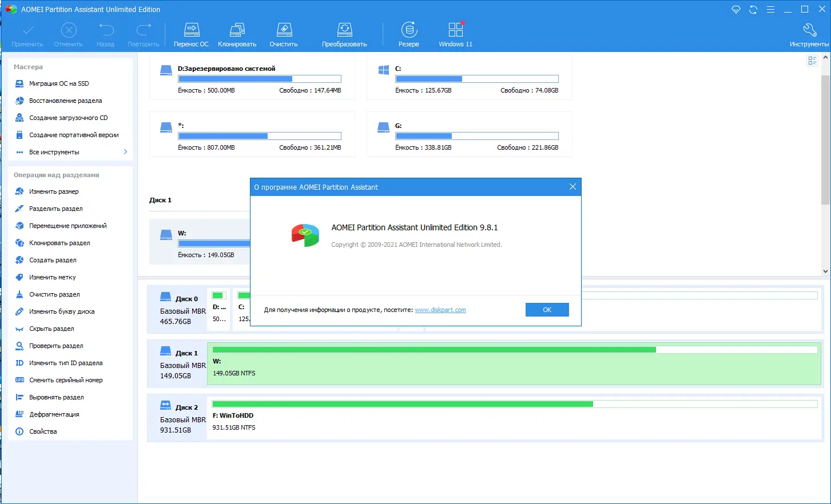Expand the Все инструменты chevron
This screenshot has height=504, width=831.
(125, 152)
